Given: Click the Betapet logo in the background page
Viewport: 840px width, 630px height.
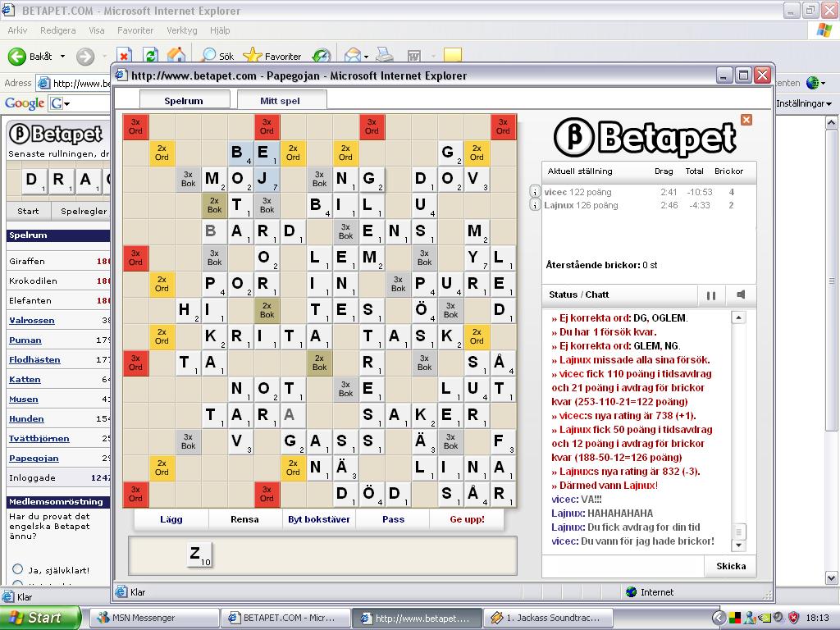Looking at the screenshot, I should point(56,134).
